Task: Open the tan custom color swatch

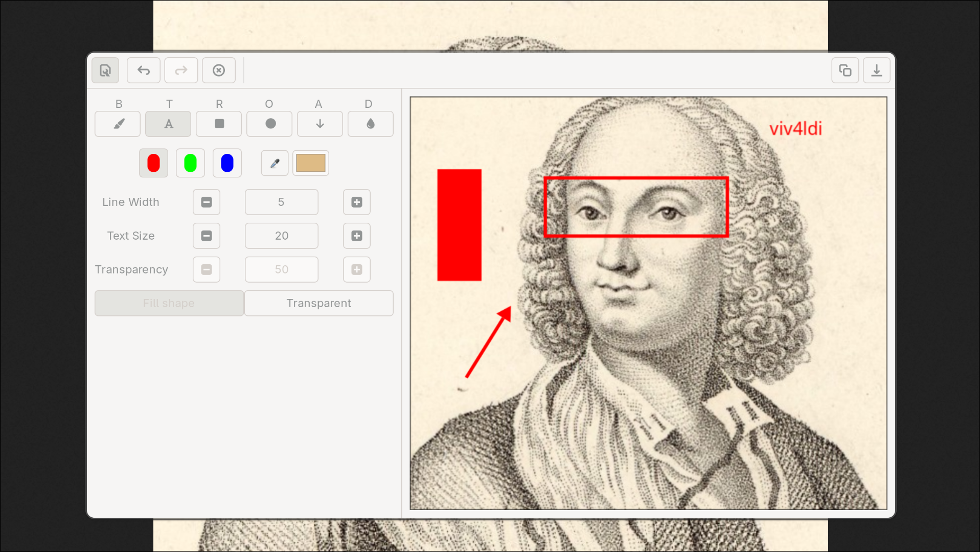Action: (311, 163)
